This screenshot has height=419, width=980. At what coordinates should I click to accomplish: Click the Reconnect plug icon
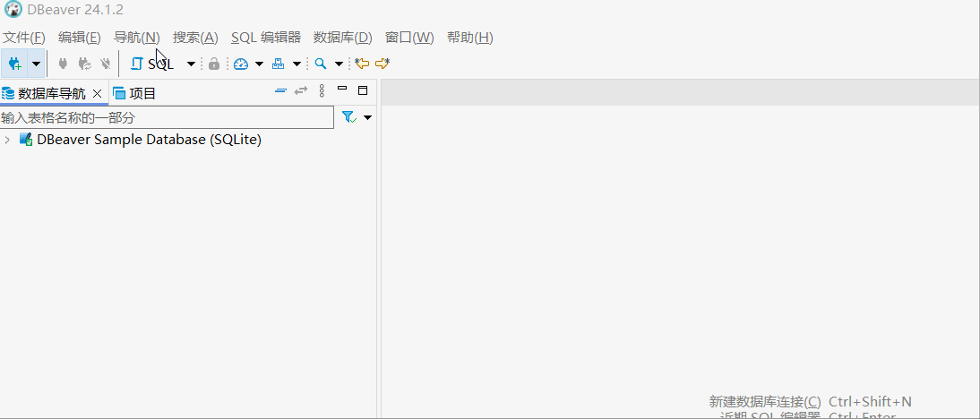84,64
